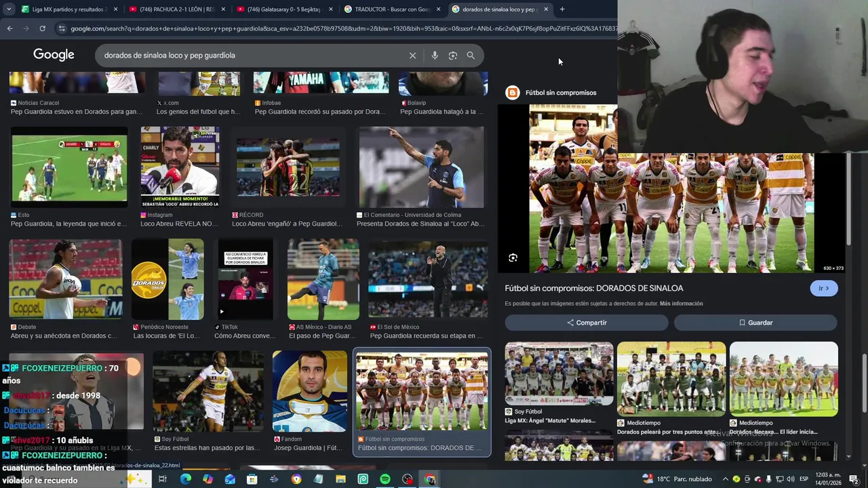Open search by image with the lens icon

tap(453, 56)
